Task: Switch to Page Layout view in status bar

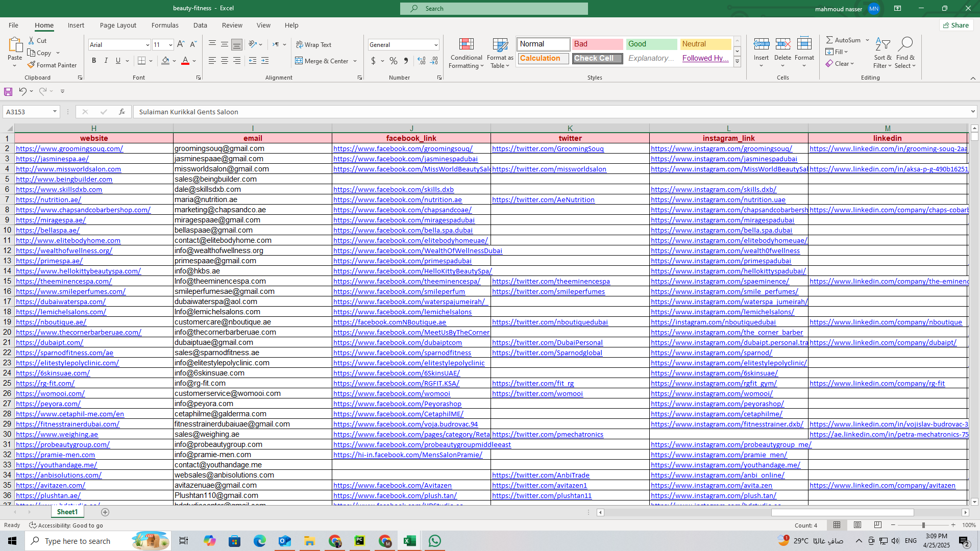Action: (857, 525)
